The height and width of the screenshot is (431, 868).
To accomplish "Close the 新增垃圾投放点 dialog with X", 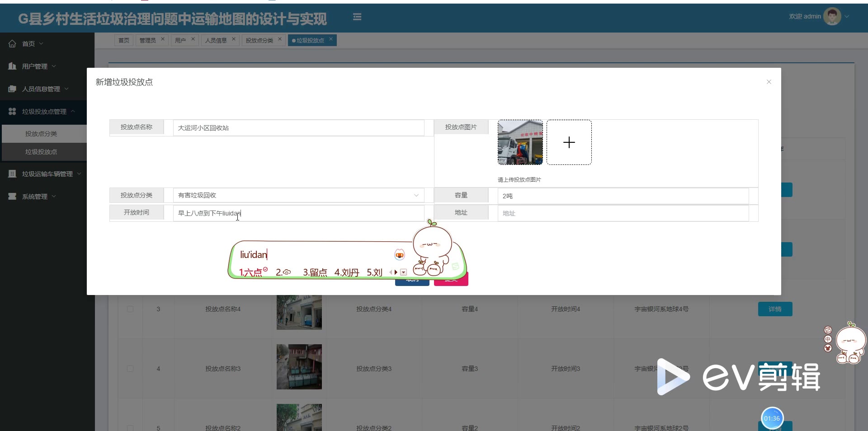I will coord(769,82).
